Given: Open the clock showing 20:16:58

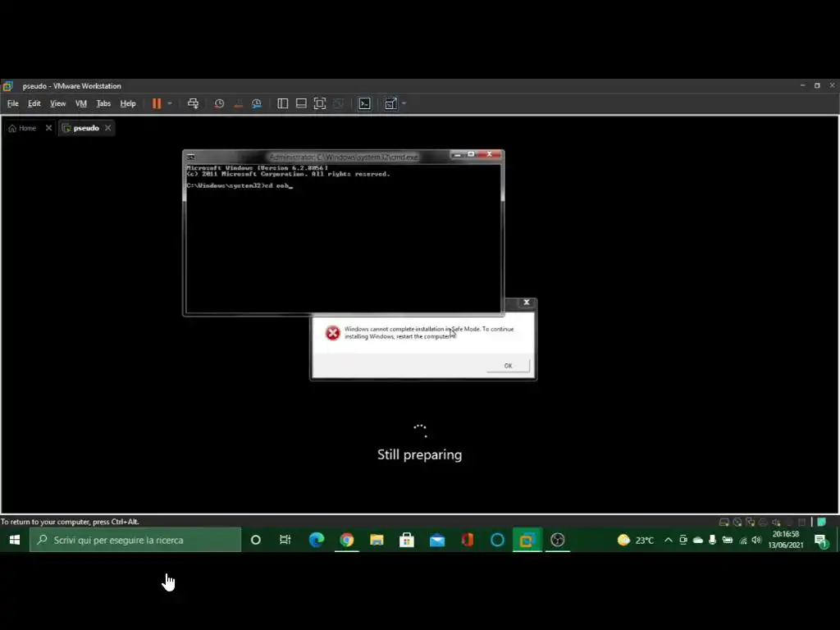Looking at the screenshot, I should (x=785, y=540).
